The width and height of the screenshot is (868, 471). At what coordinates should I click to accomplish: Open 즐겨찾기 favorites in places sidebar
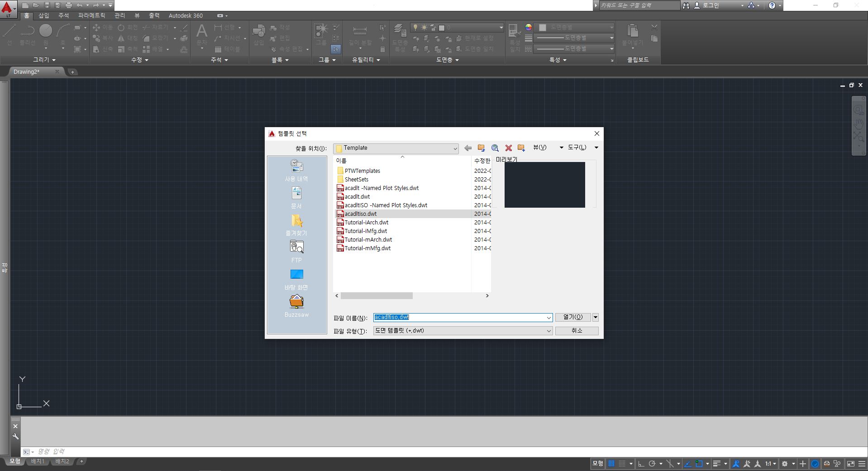click(296, 225)
